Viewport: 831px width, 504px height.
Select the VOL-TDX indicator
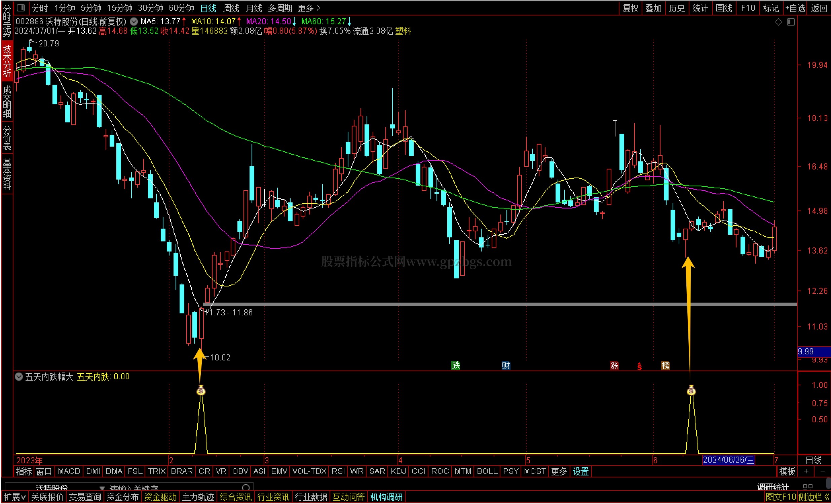click(x=309, y=472)
